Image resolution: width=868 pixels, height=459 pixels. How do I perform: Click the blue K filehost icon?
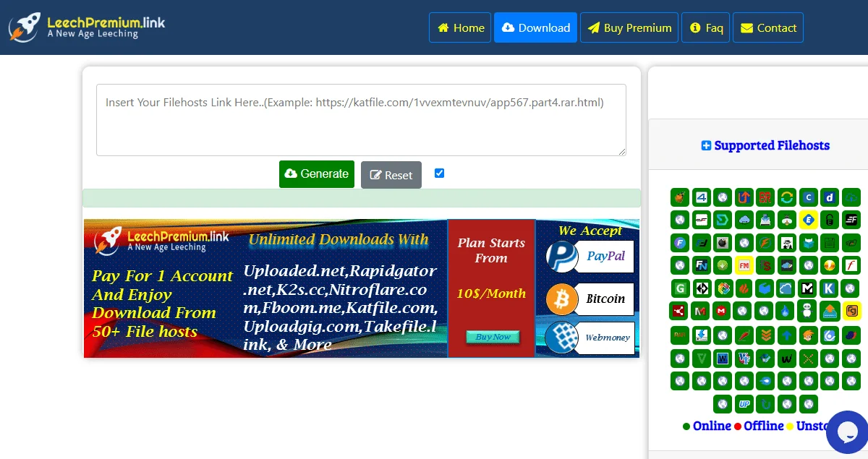(x=829, y=288)
